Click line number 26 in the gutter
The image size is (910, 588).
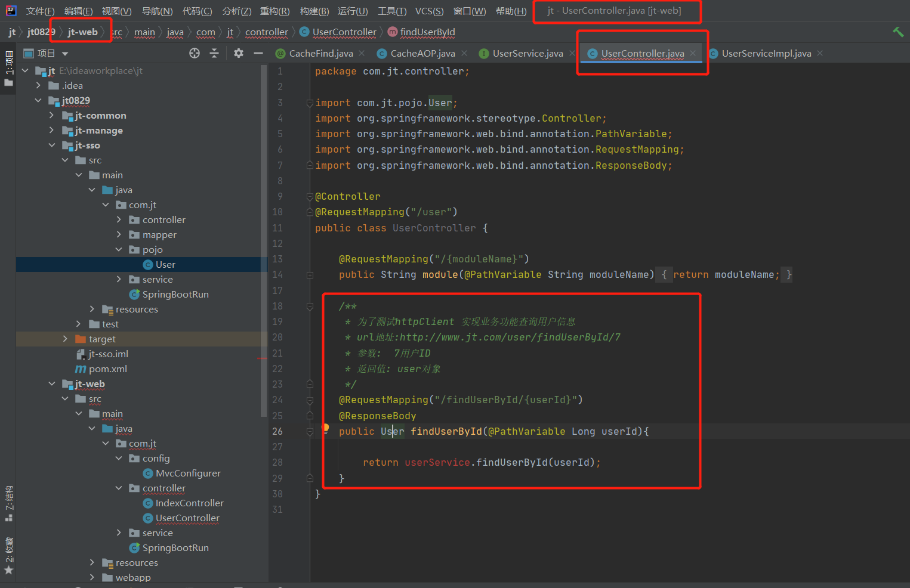(277, 432)
